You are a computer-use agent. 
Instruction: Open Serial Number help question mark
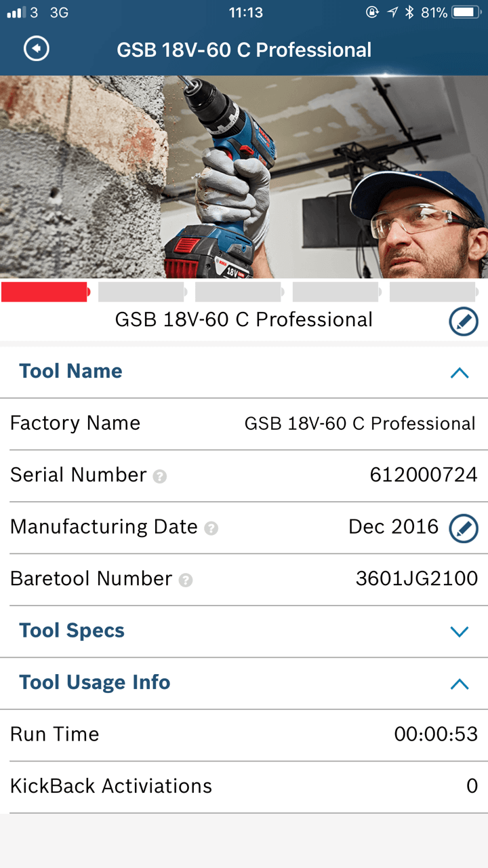click(x=160, y=477)
